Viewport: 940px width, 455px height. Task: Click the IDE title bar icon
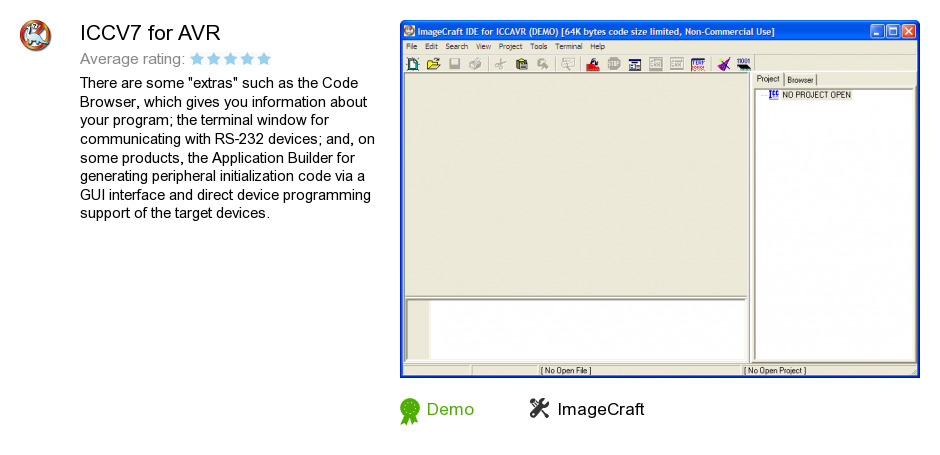[x=409, y=31]
